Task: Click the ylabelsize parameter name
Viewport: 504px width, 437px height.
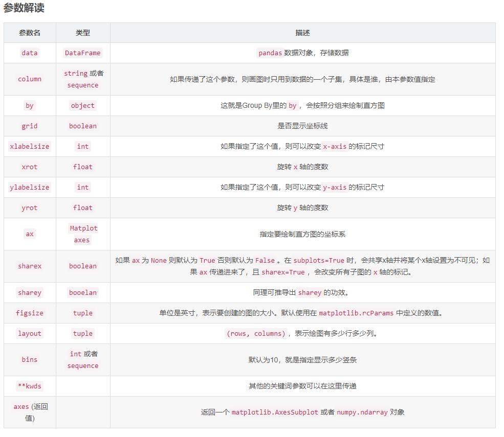Action: tap(29, 187)
